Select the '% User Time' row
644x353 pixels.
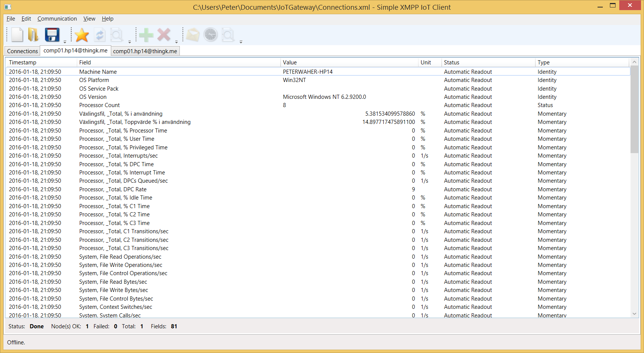coord(318,139)
